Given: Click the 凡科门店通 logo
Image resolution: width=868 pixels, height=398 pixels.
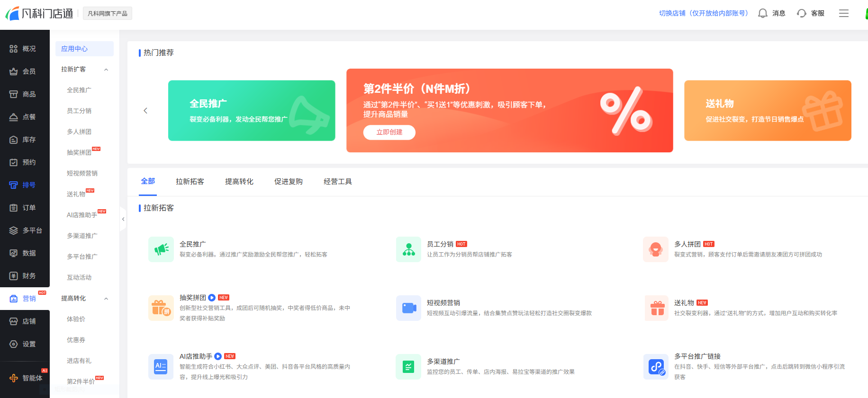Looking at the screenshot, I should [x=39, y=13].
